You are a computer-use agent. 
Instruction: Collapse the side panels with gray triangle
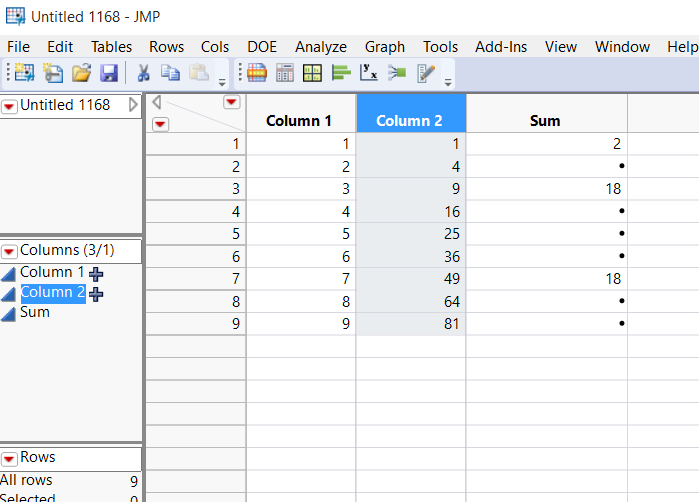point(134,105)
